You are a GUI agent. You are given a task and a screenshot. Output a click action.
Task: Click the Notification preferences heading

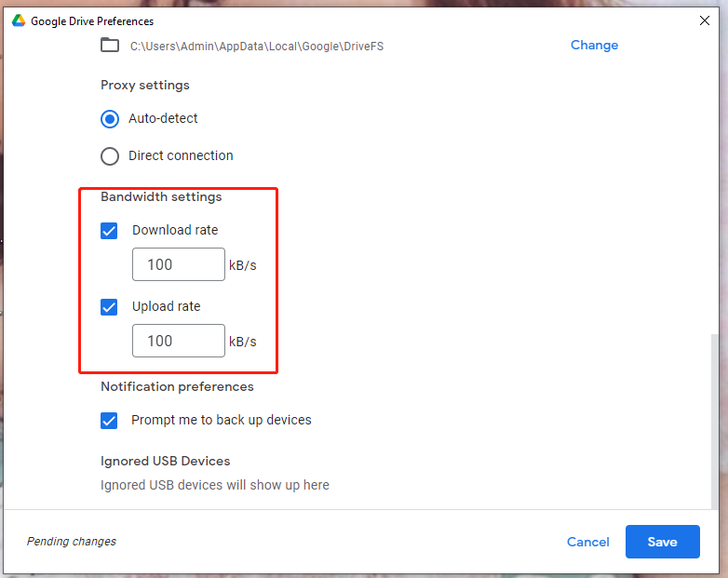coord(177,386)
